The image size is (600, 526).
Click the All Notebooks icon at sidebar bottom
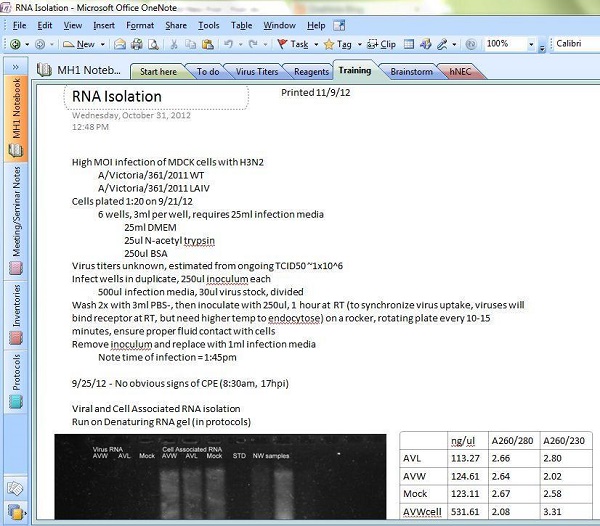[x=16, y=512]
